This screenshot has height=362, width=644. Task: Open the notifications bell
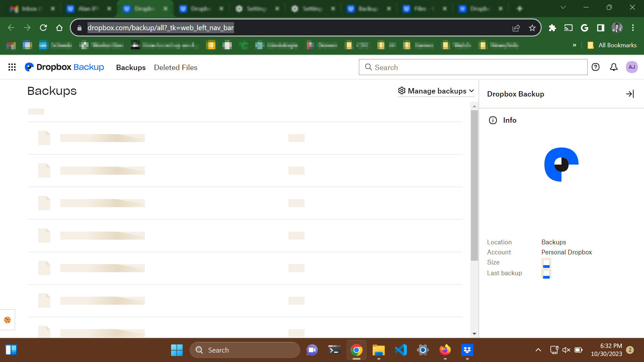tap(613, 67)
